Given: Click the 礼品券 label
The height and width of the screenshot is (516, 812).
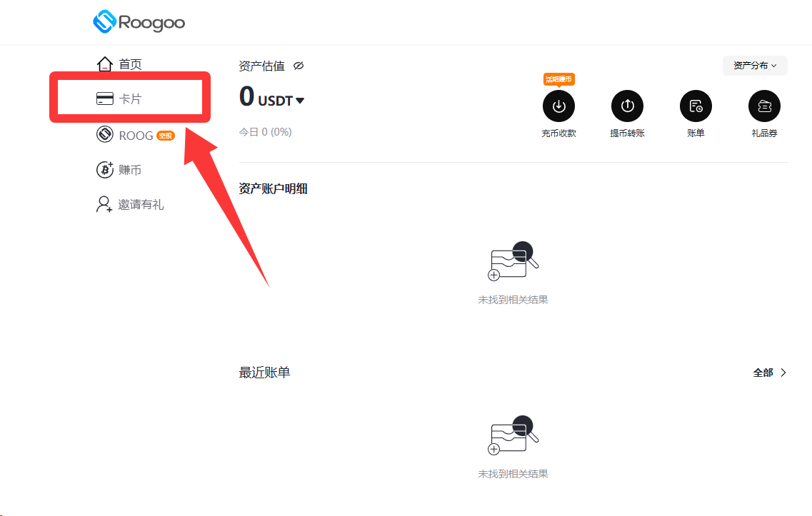Looking at the screenshot, I should pos(764,133).
